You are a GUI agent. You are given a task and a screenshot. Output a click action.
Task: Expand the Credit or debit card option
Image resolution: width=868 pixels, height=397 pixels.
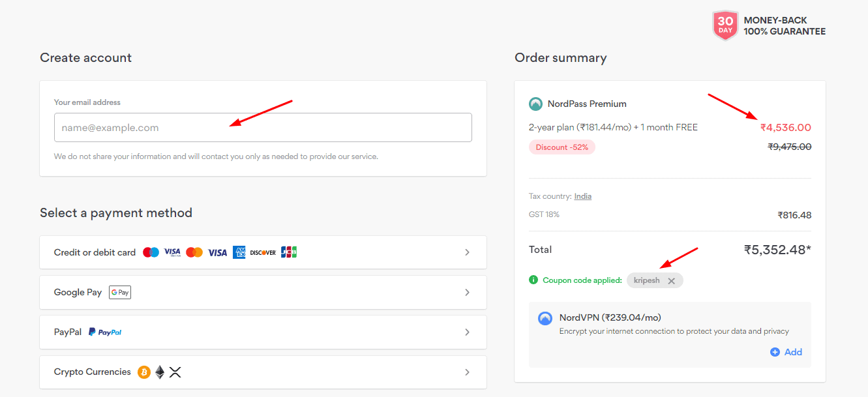pyautogui.click(x=467, y=252)
